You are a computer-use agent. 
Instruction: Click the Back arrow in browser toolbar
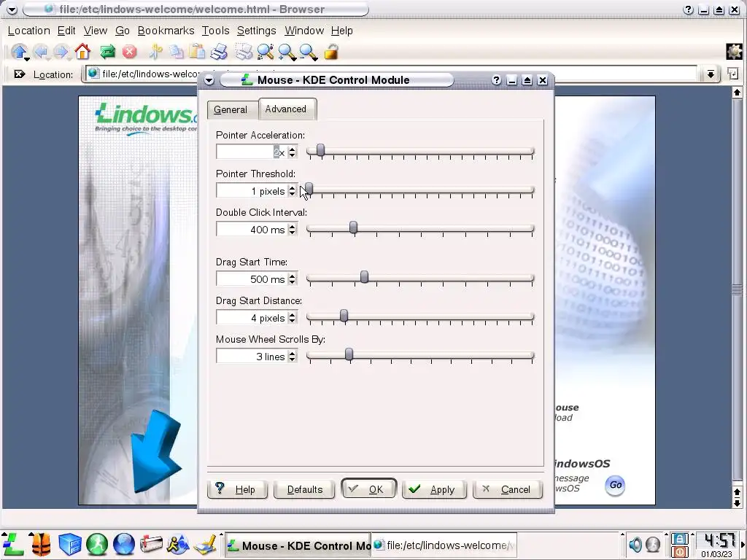click(x=41, y=52)
